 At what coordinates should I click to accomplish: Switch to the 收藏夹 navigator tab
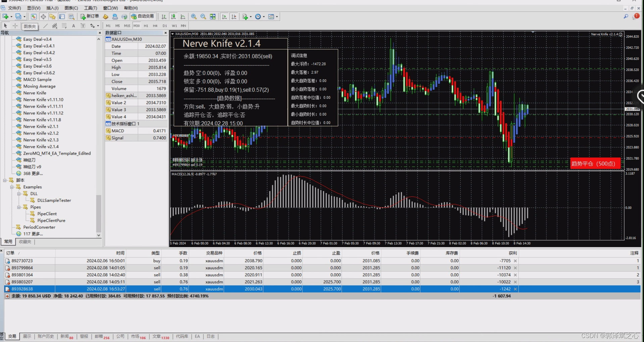pyautogui.click(x=25, y=242)
